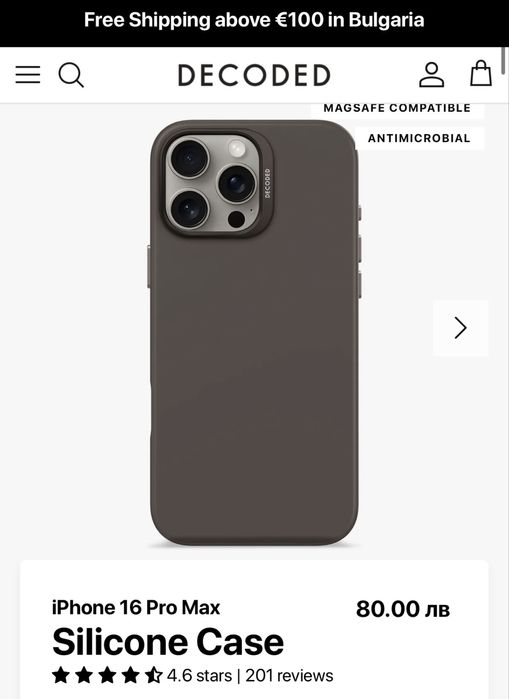Click the first rating star
This screenshot has height=699, width=509.
pos(61,675)
